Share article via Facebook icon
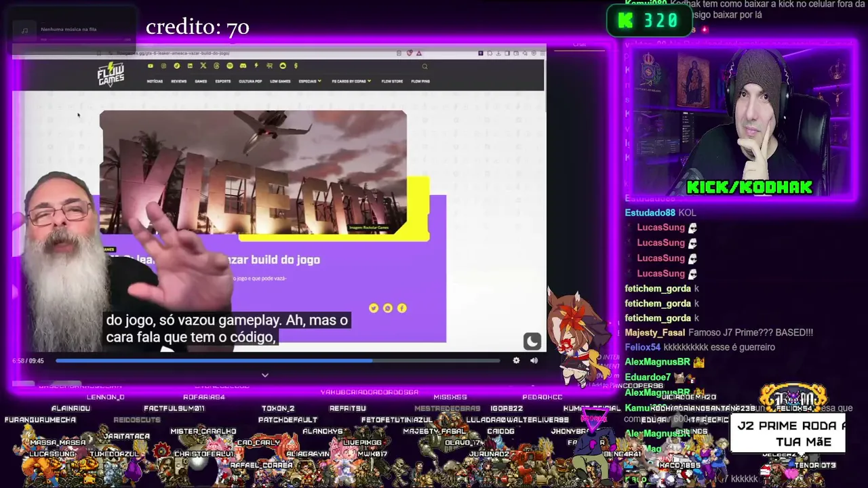Viewport: 868px width, 488px height. coord(402,308)
